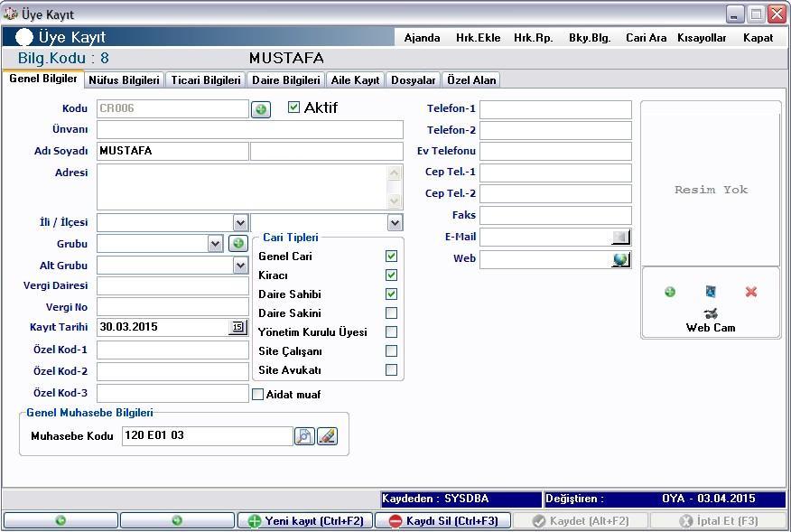Open the Web Cam capture
Viewport: 791px width, 532px height.
coord(711,321)
